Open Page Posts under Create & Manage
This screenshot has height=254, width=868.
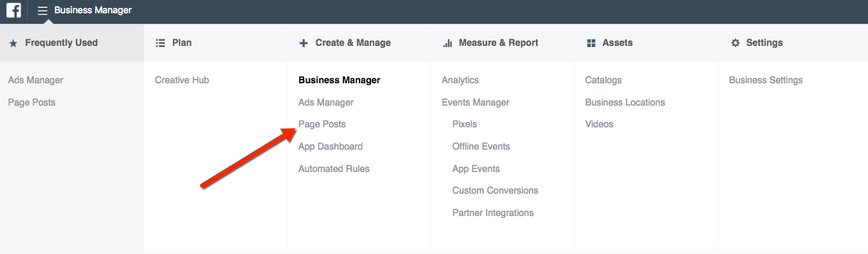[x=322, y=124]
